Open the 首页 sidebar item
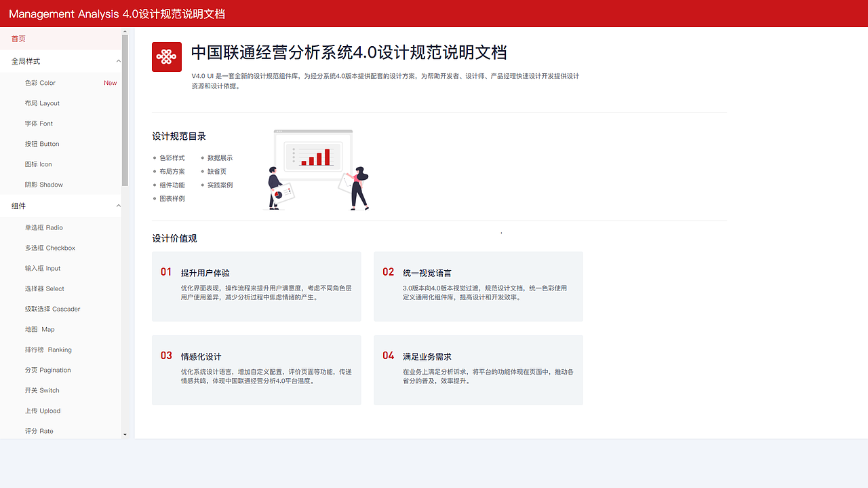This screenshot has width=868, height=488. tap(61, 39)
